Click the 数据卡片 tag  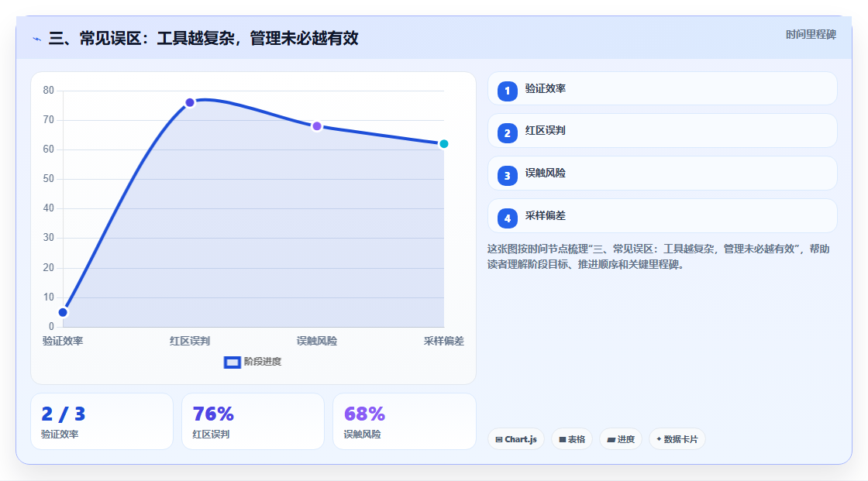coord(677,439)
